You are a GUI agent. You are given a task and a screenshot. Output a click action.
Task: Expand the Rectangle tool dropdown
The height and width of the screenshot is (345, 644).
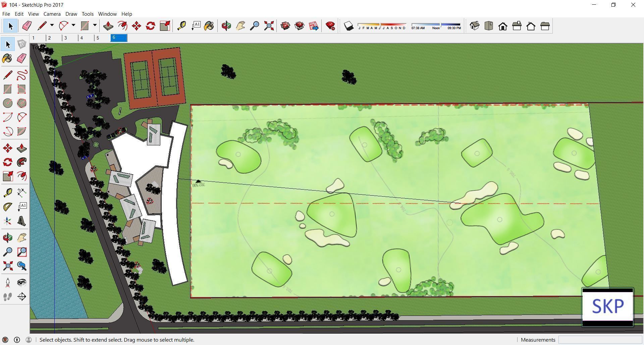pyautogui.click(x=95, y=25)
